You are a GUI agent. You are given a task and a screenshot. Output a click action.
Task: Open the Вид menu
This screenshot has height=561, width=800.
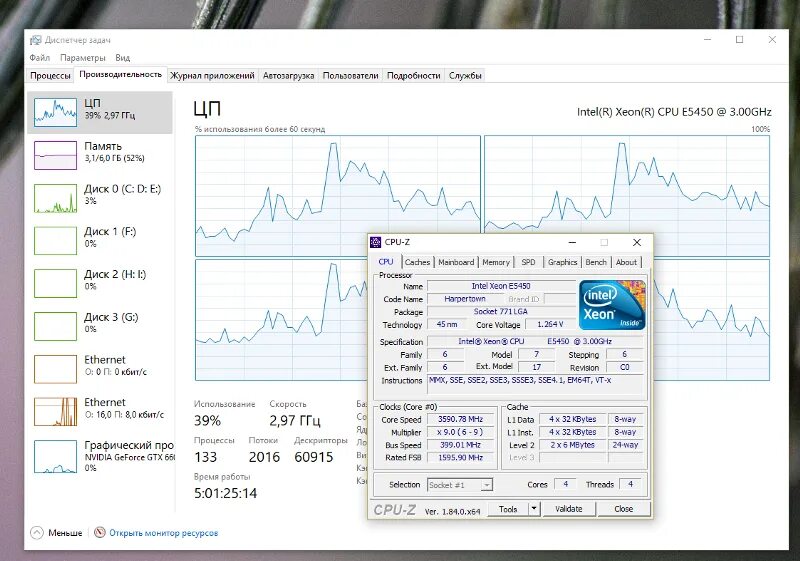[122, 58]
